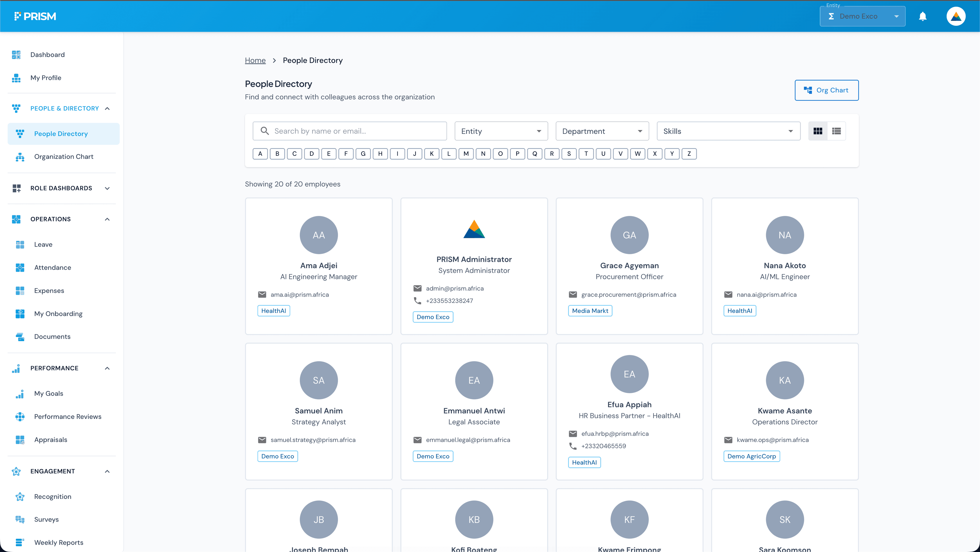Open the People Directory sidebar icon
This screenshot has height=552, width=980.
tap(20, 133)
